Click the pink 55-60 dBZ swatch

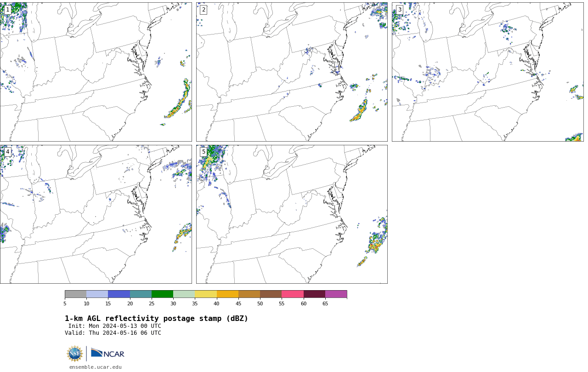(x=293, y=294)
